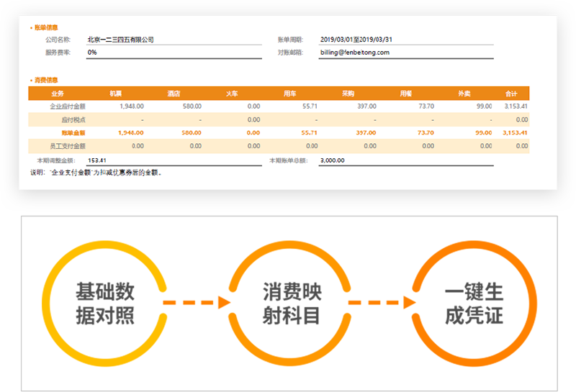Viewport: 576px width, 392px height.
Task: Click the 本期账单总额 value 3,000.00
Action: click(x=333, y=160)
